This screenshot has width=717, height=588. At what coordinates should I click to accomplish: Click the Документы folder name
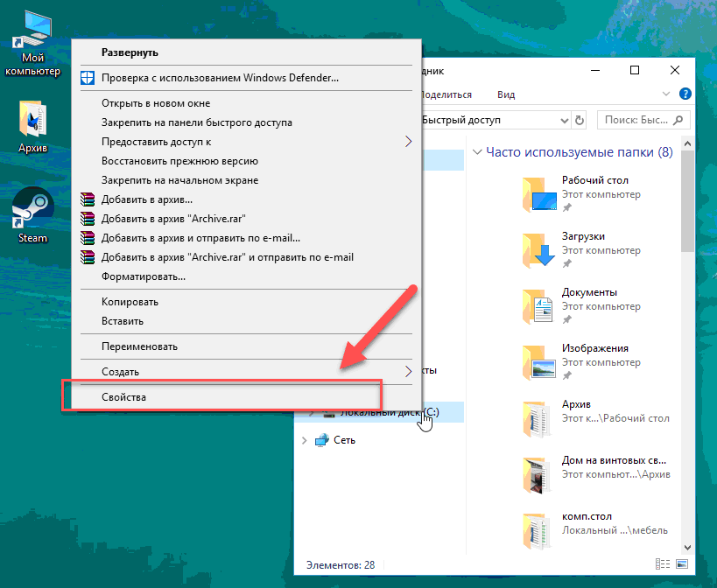pyautogui.click(x=589, y=292)
